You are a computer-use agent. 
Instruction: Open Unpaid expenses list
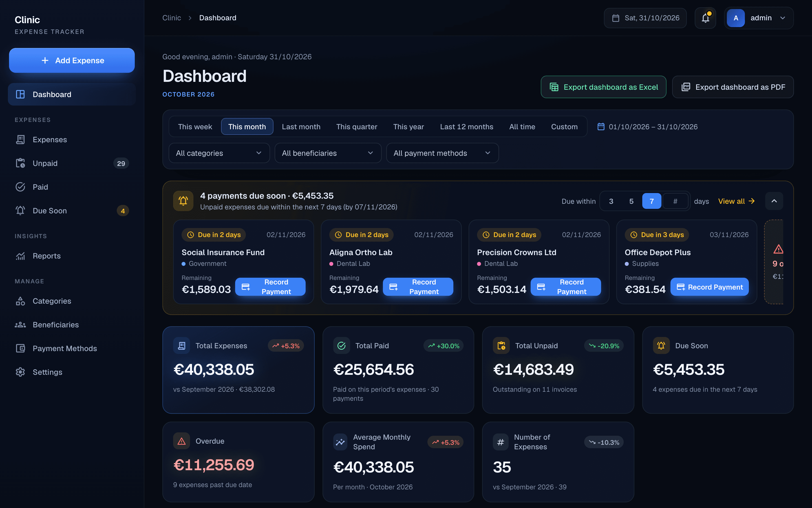coord(72,163)
